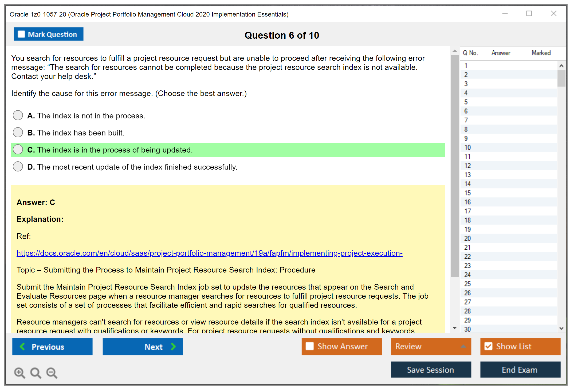The height and width of the screenshot is (392, 574).
Task: Select question 12 in the list
Action: 467,166
